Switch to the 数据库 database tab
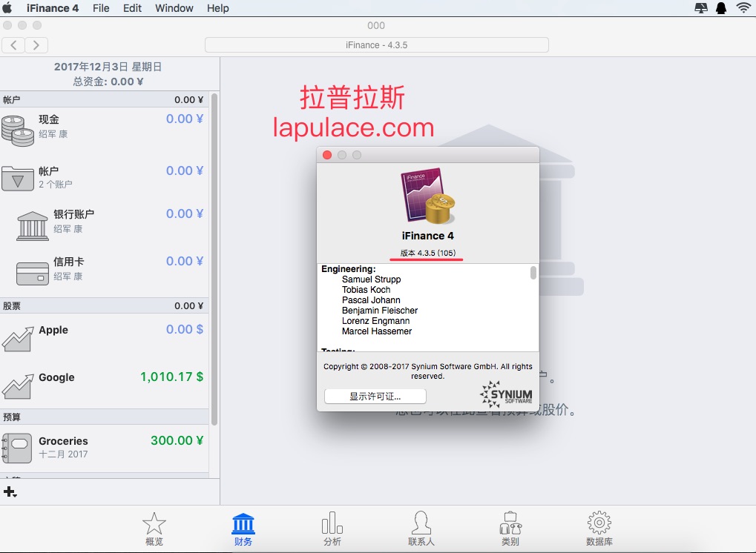The image size is (756, 553). [x=599, y=529]
